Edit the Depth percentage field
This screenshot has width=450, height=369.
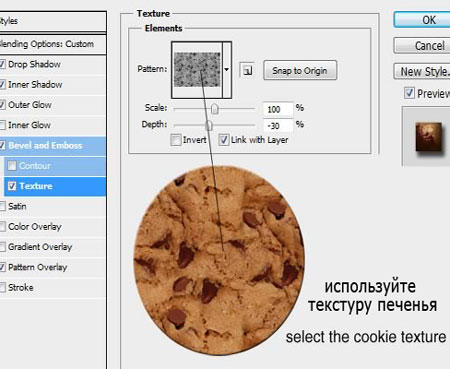(278, 126)
